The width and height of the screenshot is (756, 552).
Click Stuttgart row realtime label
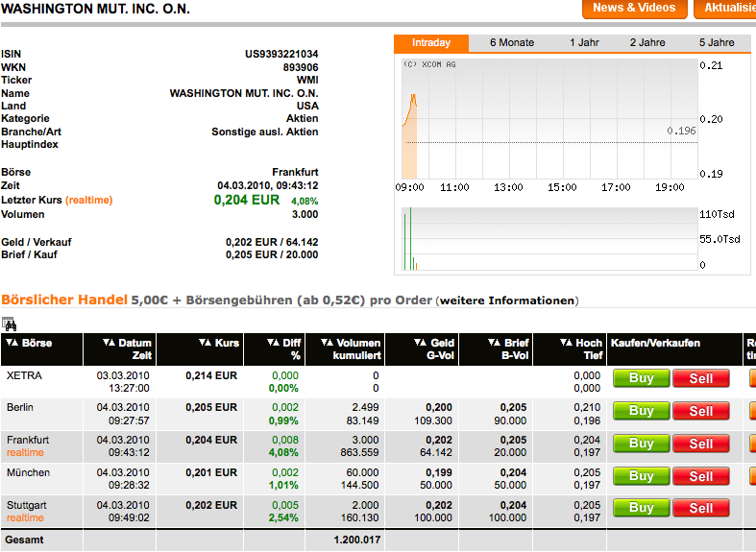[25, 517]
